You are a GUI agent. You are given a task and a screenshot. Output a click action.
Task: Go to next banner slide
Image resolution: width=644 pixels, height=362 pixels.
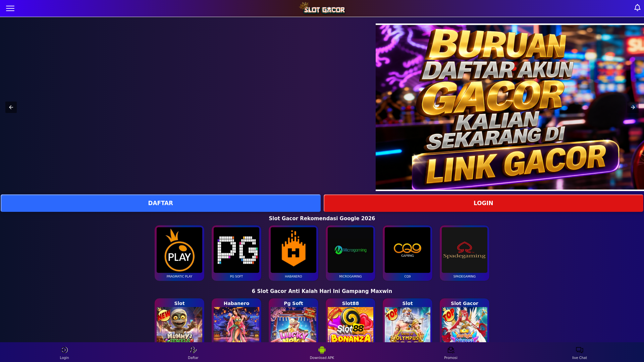(633, 107)
